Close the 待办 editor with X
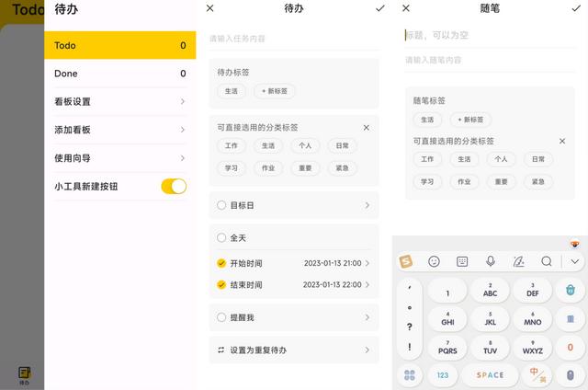 pyautogui.click(x=210, y=8)
